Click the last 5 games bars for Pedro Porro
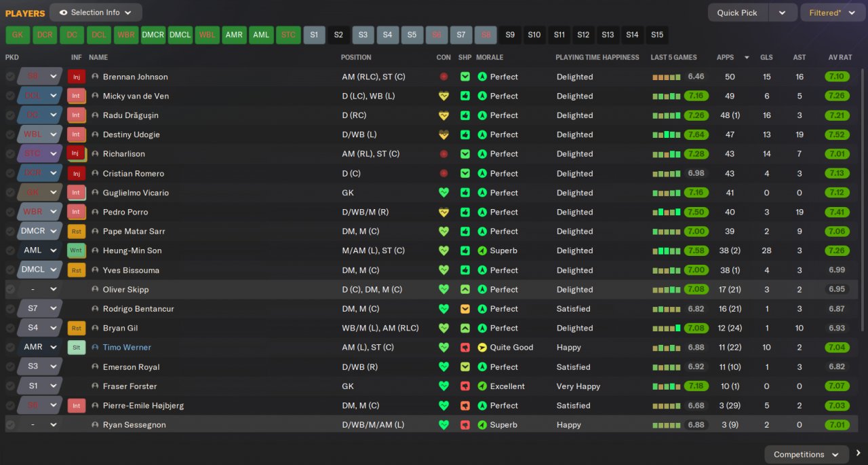This screenshot has height=465, width=868. (667, 212)
